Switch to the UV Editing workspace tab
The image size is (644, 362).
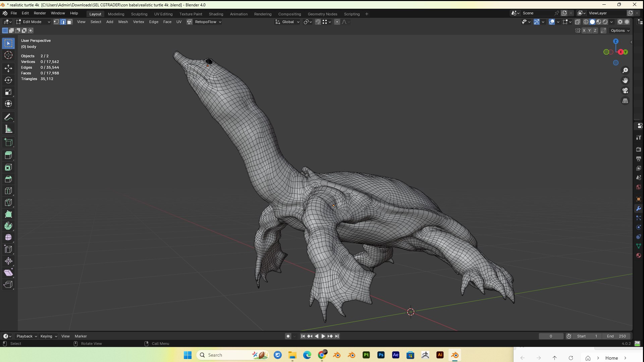click(x=163, y=14)
